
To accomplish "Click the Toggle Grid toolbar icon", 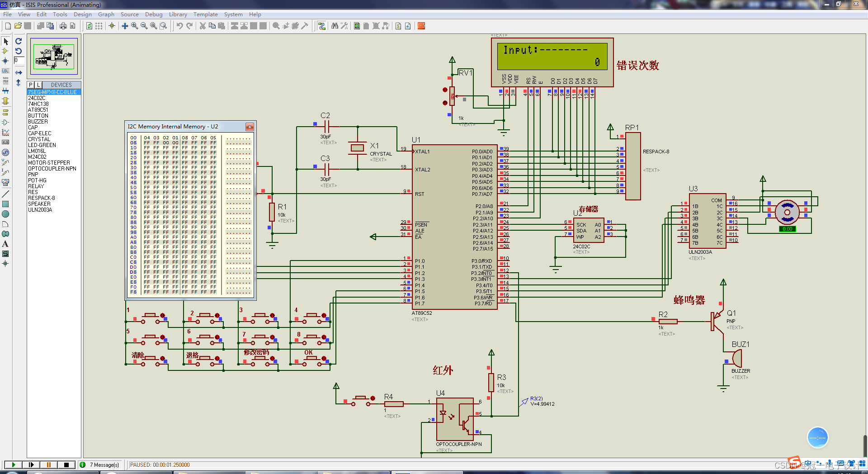I will (x=99, y=26).
